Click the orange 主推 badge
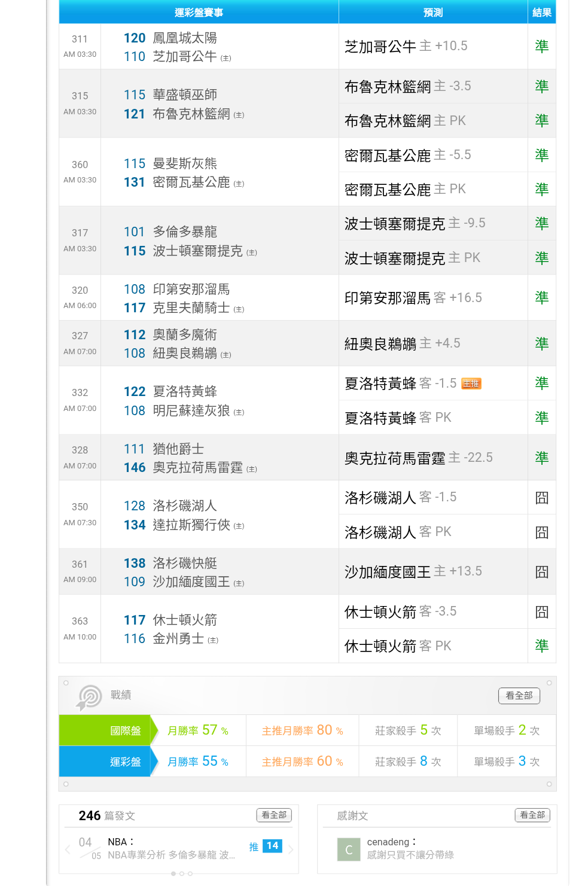 pyautogui.click(x=471, y=383)
